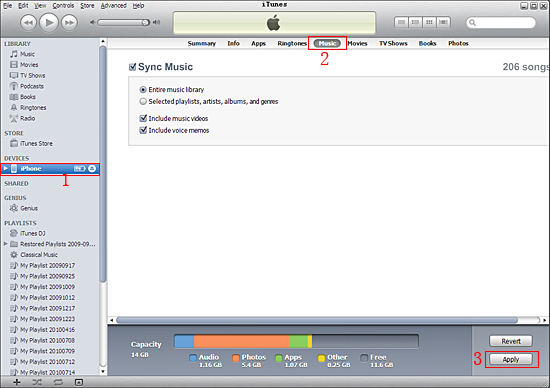Switch to the Cover Flow view button
The width and height of the screenshot is (550, 388).
pos(443,22)
